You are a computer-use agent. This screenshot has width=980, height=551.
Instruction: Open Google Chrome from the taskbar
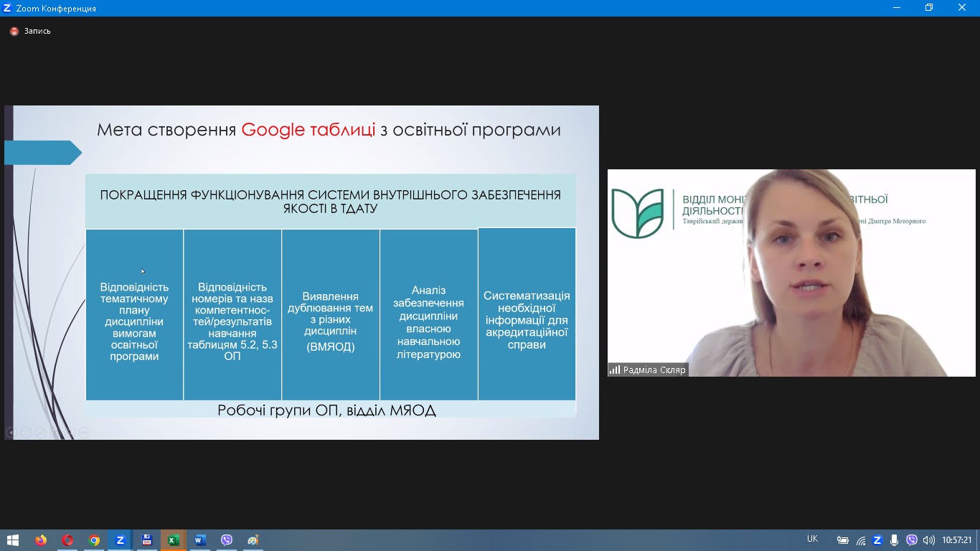coord(94,540)
